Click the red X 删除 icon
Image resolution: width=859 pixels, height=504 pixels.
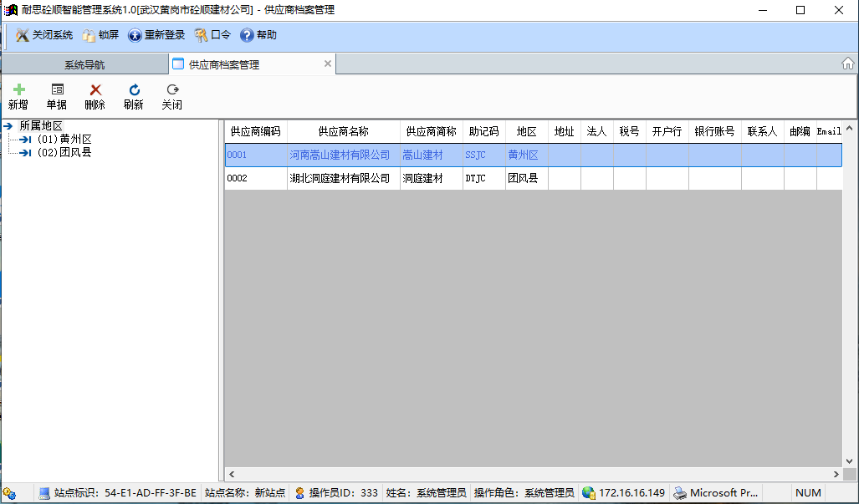pos(95,89)
